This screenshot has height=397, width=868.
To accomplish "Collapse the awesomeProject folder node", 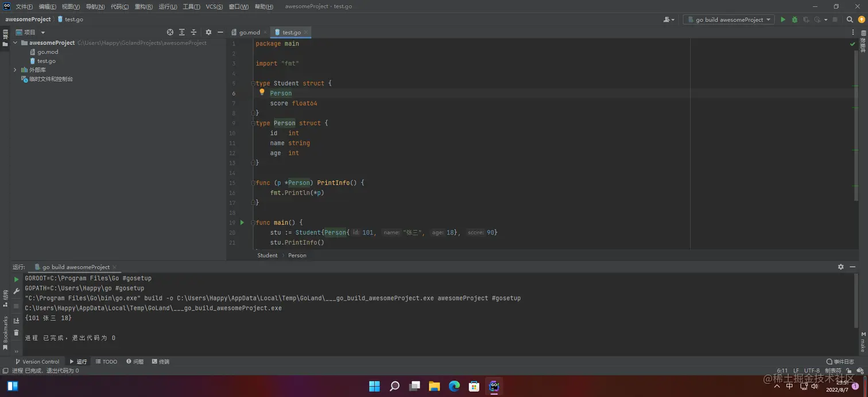I will point(15,42).
